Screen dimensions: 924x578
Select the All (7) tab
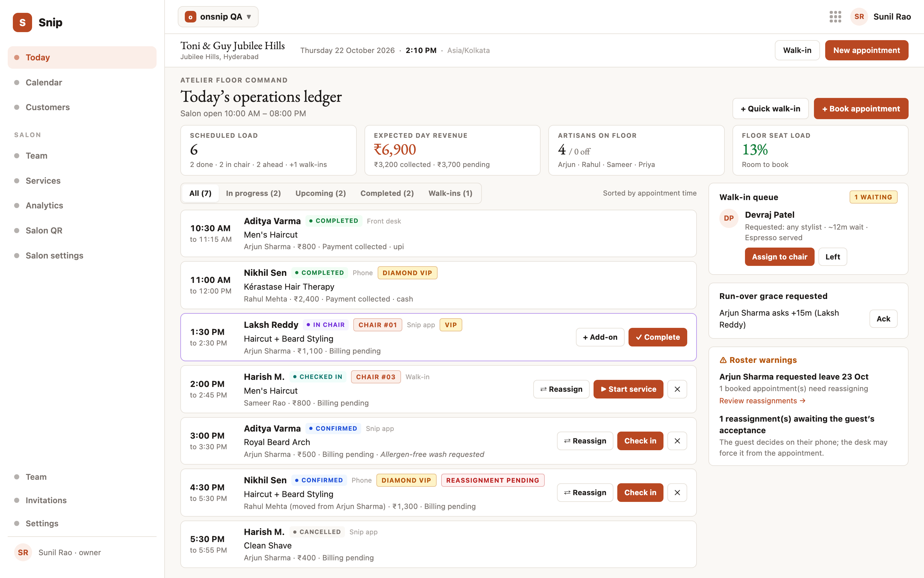click(x=200, y=193)
